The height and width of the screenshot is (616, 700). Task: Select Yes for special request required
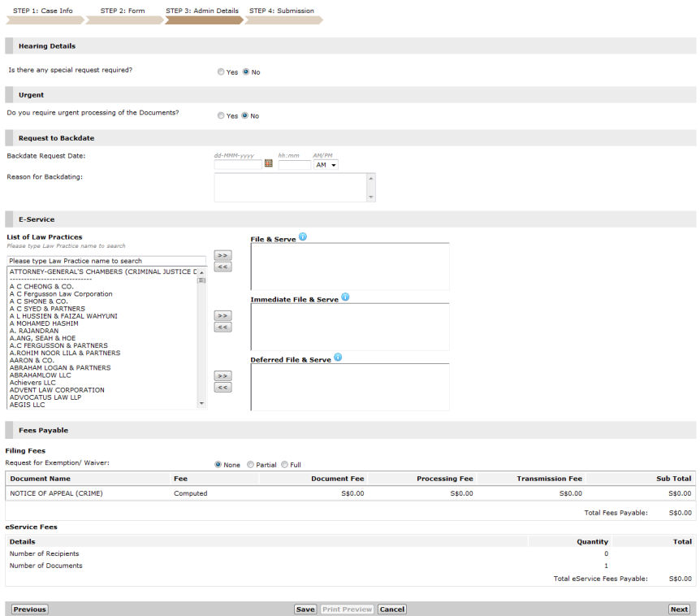(x=221, y=72)
